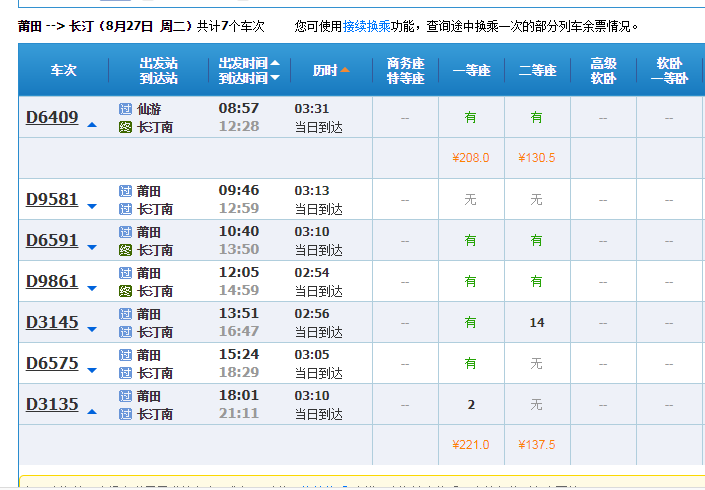The width and height of the screenshot is (705, 490).
Task: Click the 过 icon beside 莆田 in D6591 row
Action: pos(125,232)
